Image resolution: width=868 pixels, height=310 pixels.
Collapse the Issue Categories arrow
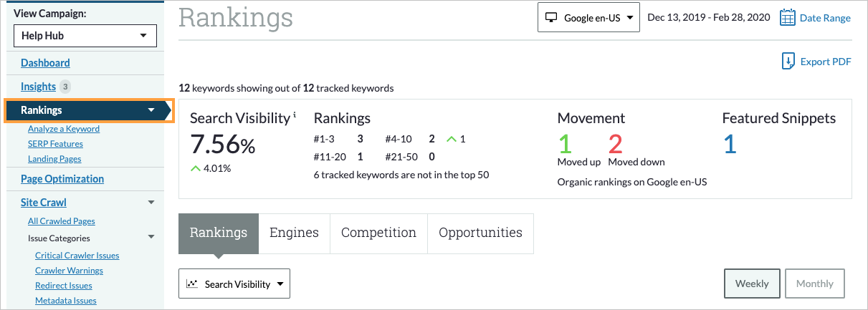[151, 238]
